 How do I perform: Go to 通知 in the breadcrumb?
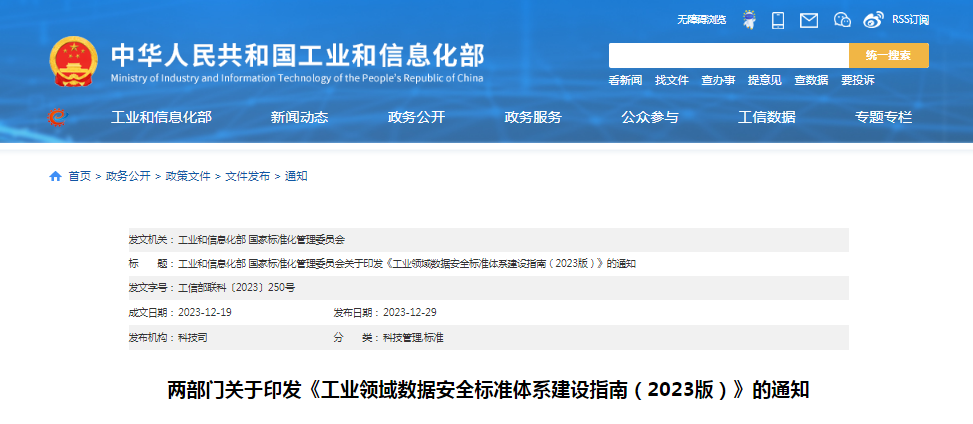pyautogui.click(x=296, y=176)
